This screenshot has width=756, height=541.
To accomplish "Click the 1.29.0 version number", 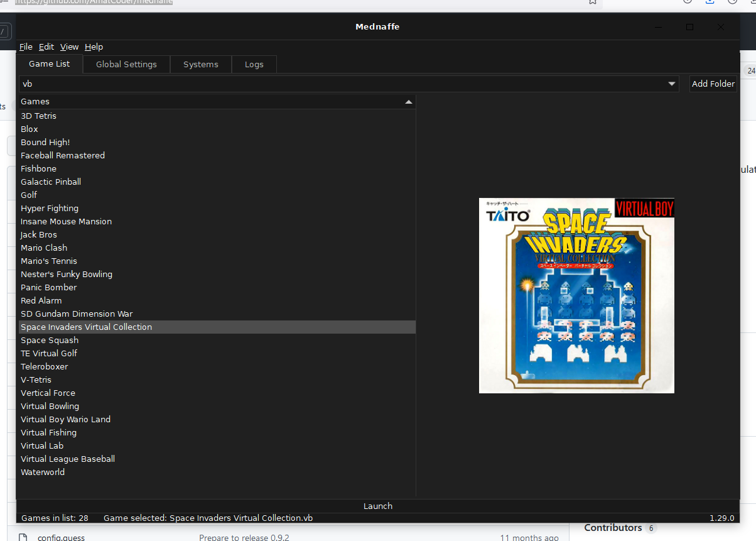I will pos(721,518).
